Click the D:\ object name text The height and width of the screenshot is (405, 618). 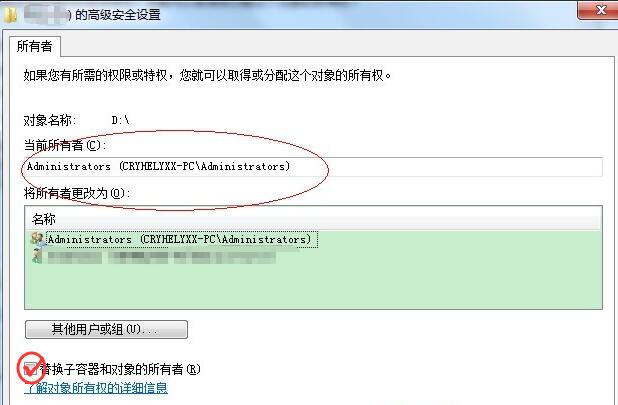pos(120,120)
